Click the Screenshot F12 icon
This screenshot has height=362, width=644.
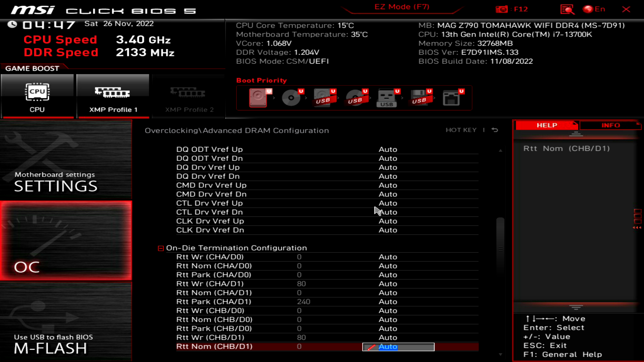click(x=501, y=9)
